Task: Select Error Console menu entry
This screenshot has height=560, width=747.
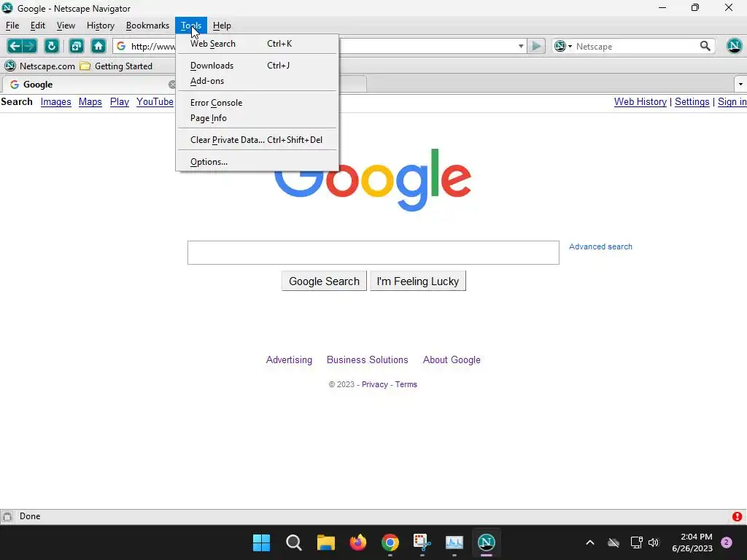Action: pos(258,103)
